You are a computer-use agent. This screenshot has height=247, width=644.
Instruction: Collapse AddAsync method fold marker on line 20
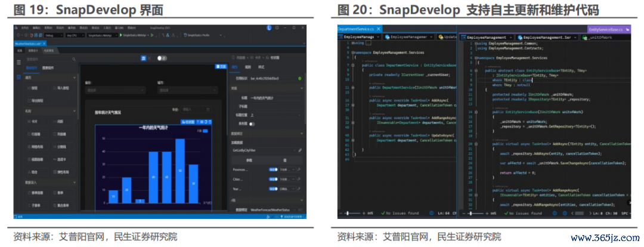[476, 144]
